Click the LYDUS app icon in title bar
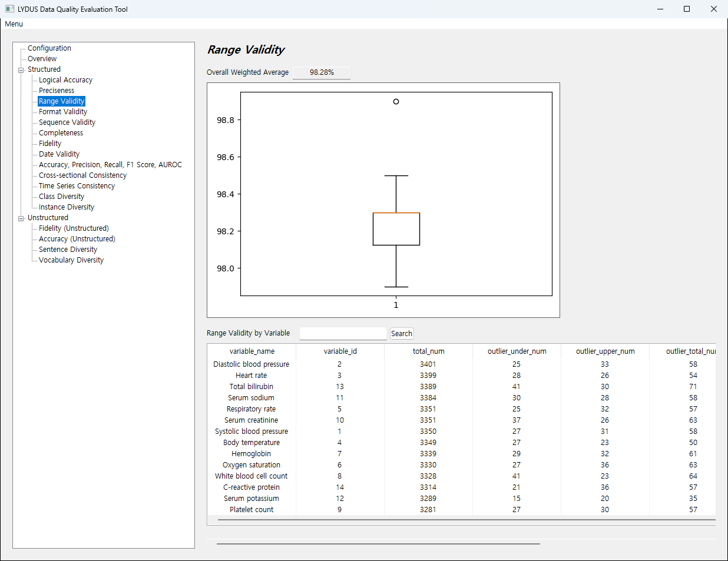Image resolution: width=728 pixels, height=561 pixels. 10,9
